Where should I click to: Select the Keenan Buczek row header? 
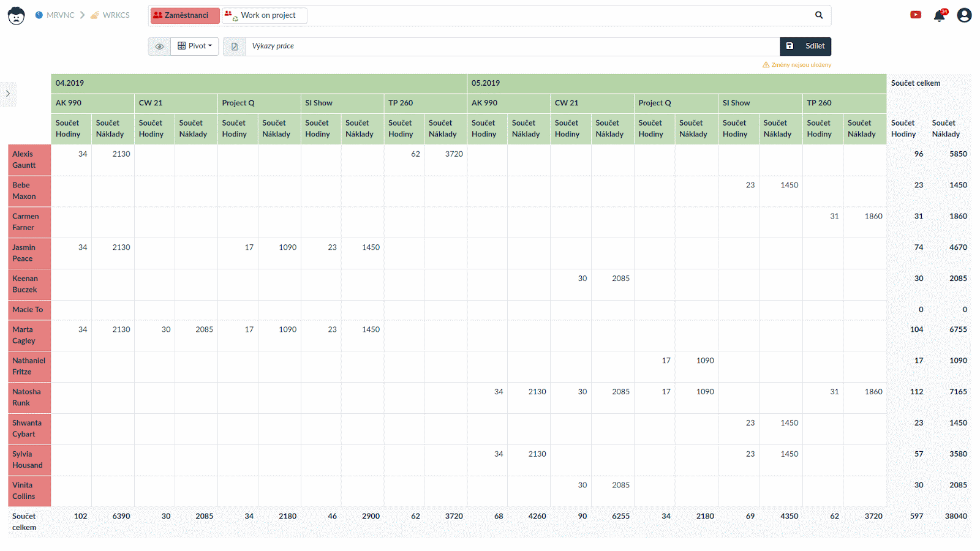pos(29,285)
